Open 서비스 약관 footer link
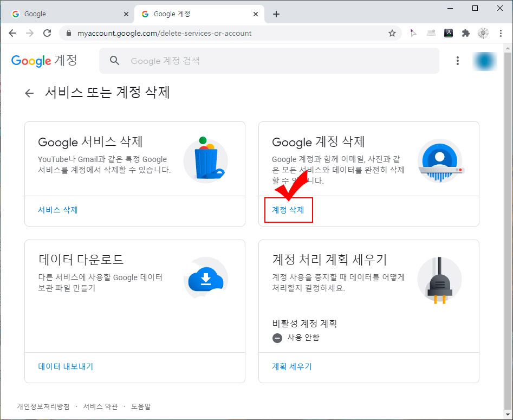This screenshot has width=513, height=420. 100,406
